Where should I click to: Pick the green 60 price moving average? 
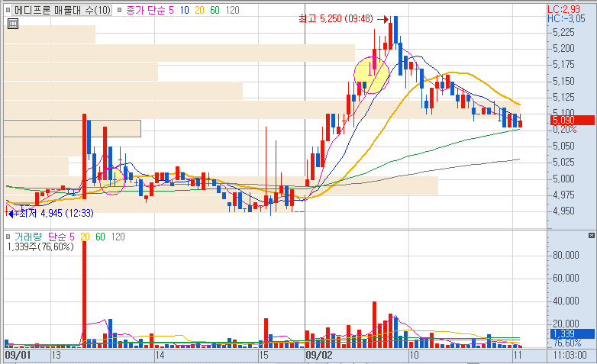pos(215,10)
